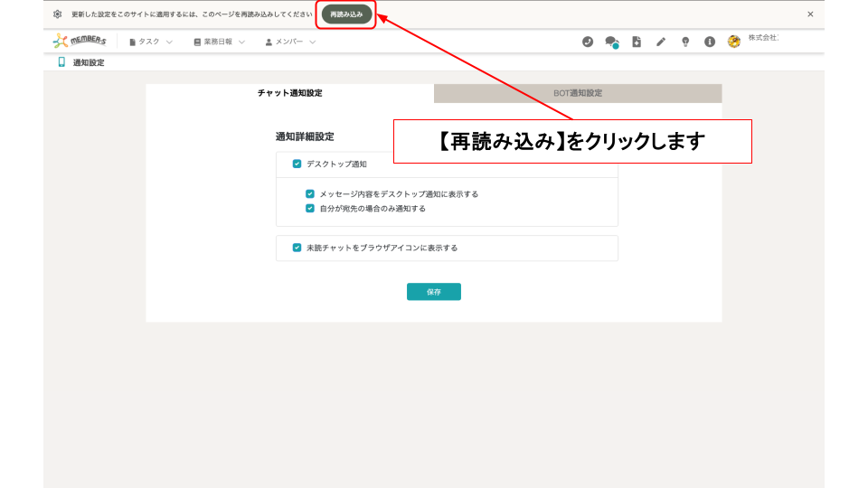Click the 保存 button
The width and height of the screenshot is (868, 488).
click(x=434, y=292)
